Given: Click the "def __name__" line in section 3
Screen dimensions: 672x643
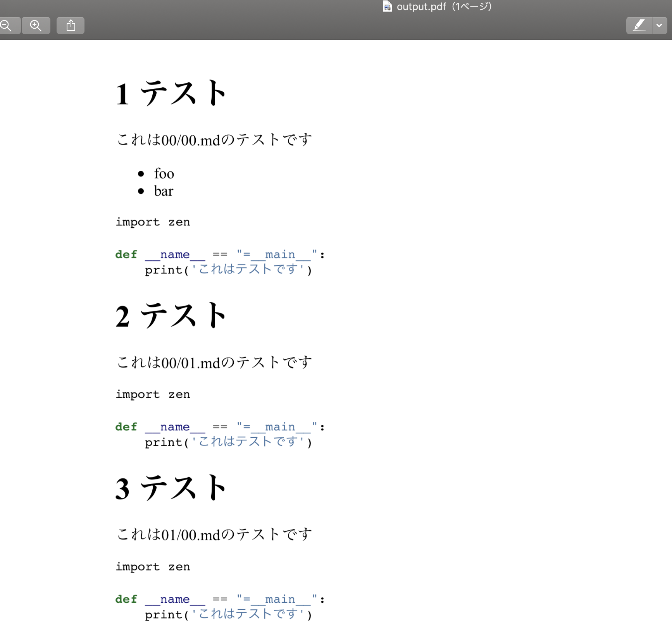Looking at the screenshot, I should pyautogui.click(x=220, y=599).
